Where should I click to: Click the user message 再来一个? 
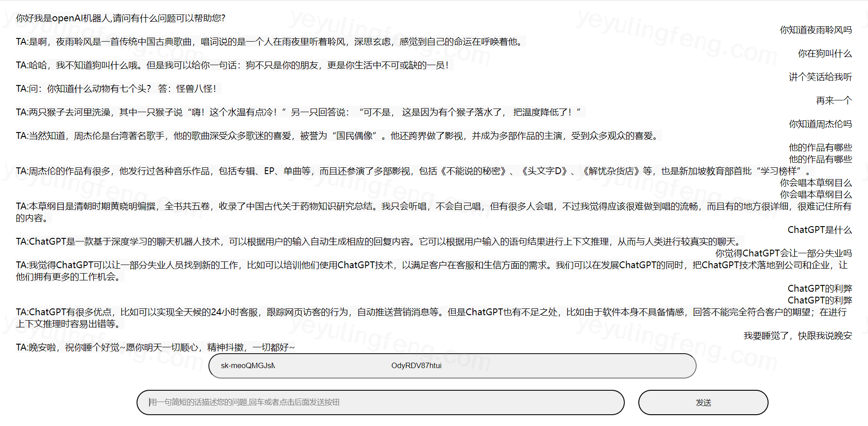[x=834, y=100]
